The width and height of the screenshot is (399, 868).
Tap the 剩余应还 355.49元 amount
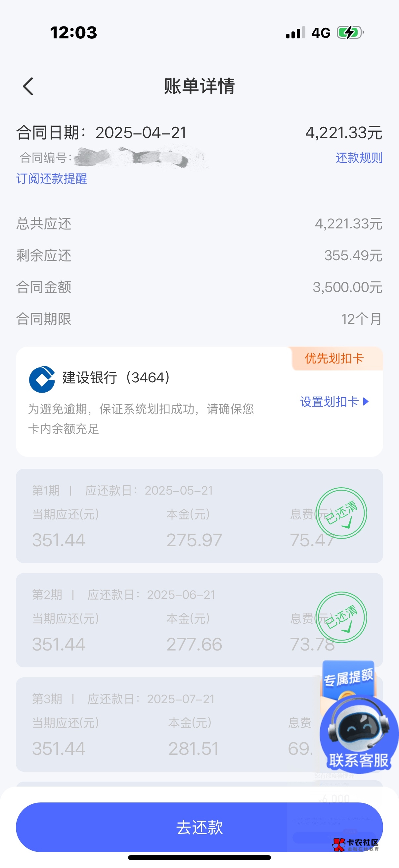click(x=353, y=256)
